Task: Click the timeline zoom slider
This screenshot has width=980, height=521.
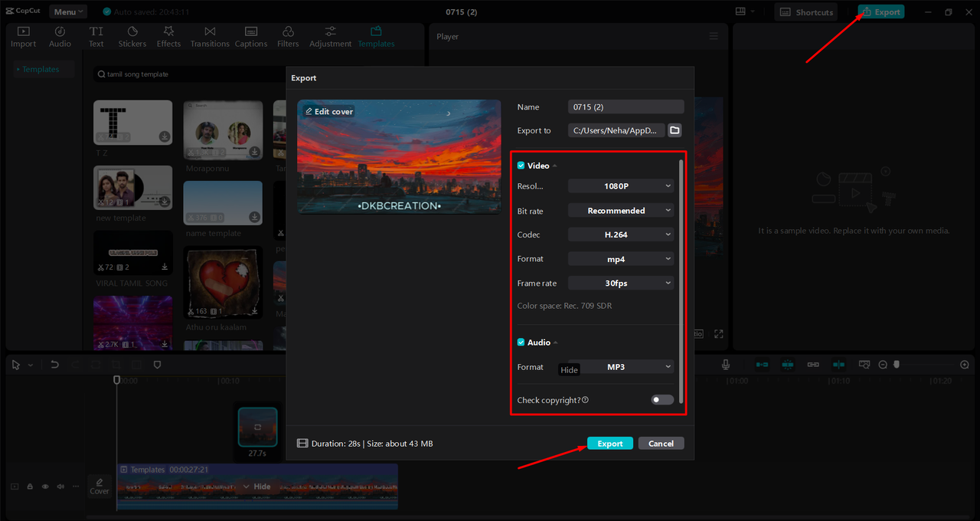Action: click(897, 365)
